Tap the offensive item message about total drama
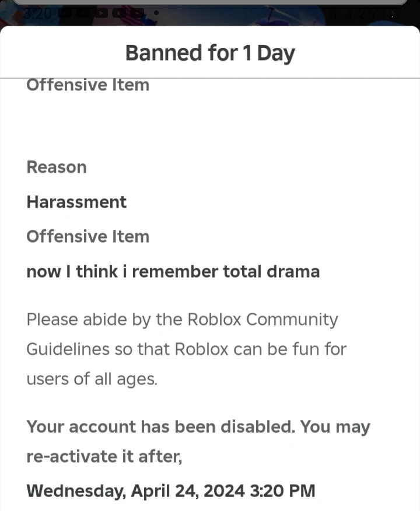Image resolution: width=420 pixels, height=511 pixels. point(173,271)
